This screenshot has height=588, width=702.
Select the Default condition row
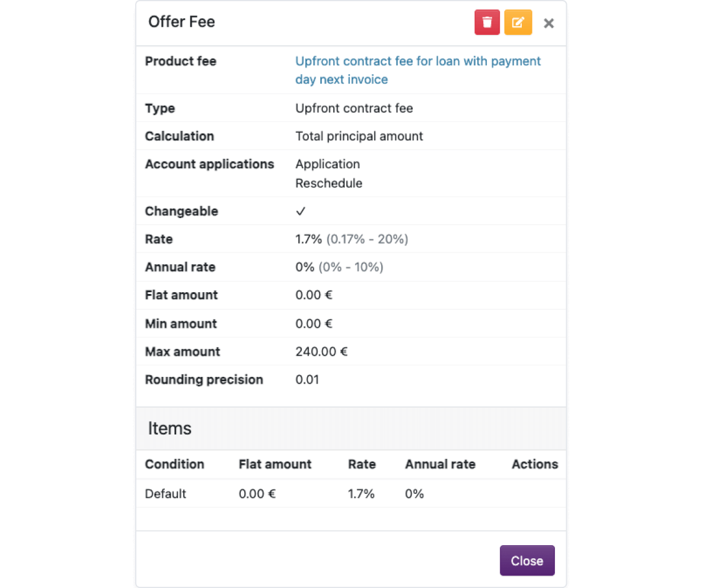pyautogui.click(x=351, y=494)
